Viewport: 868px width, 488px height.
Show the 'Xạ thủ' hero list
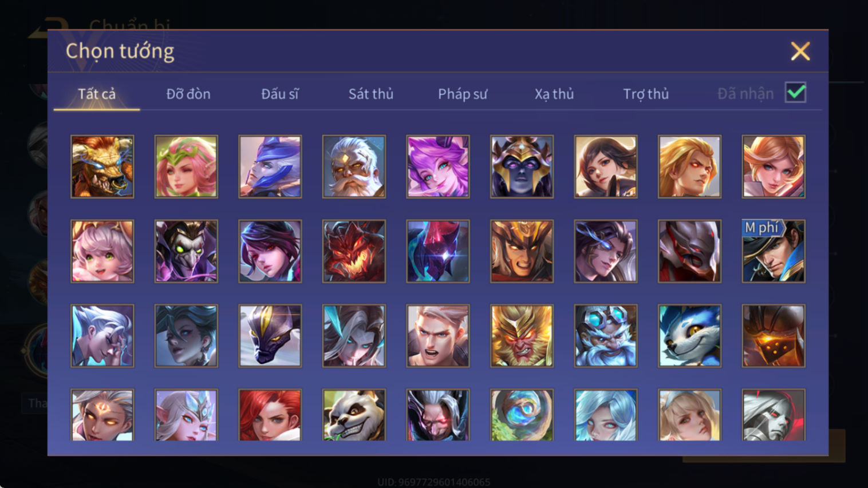point(554,94)
